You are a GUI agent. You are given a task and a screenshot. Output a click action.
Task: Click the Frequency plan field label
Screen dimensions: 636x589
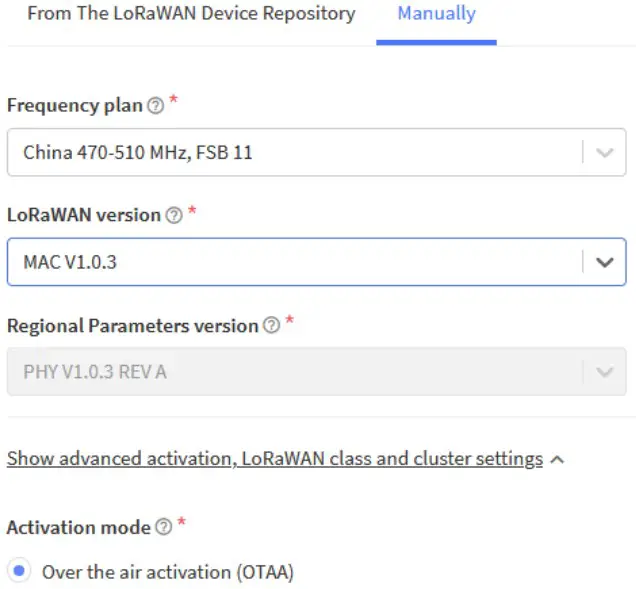(75, 106)
